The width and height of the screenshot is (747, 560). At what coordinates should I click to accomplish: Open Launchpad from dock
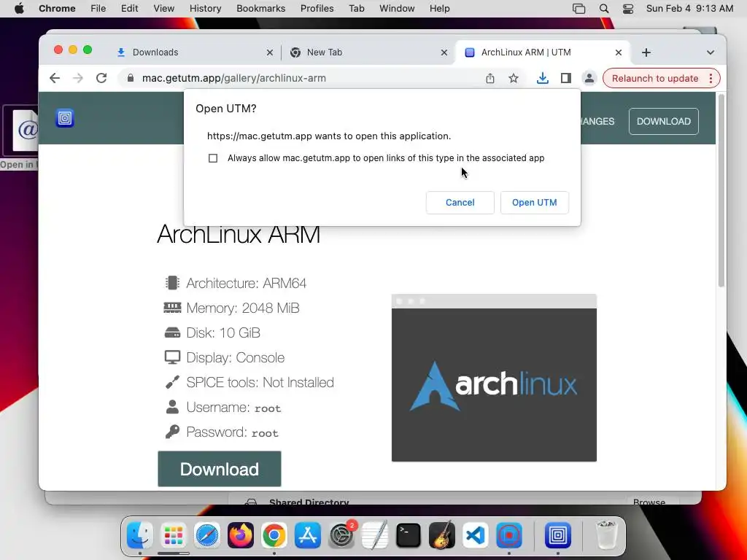pos(174,535)
